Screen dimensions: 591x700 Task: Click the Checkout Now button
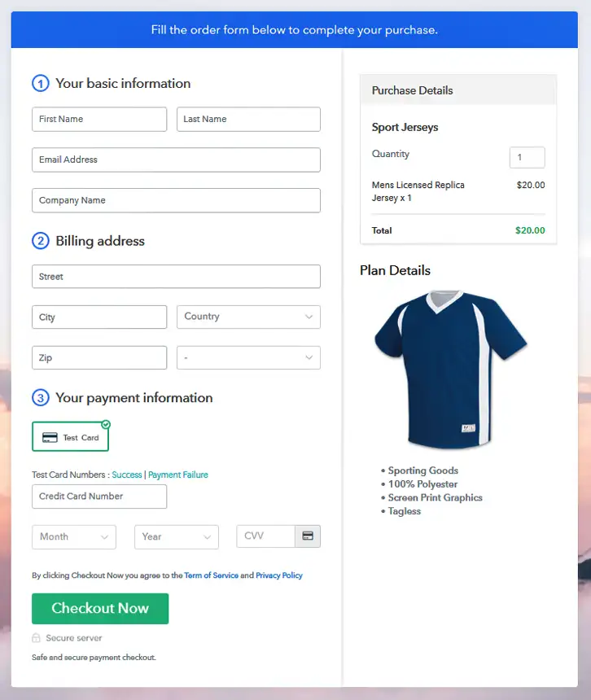tap(100, 609)
